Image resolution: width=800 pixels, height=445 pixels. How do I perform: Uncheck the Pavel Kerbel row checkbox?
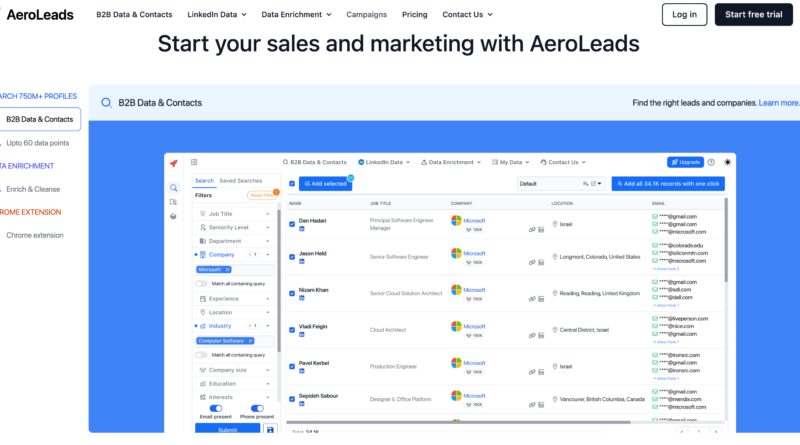coord(292,366)
